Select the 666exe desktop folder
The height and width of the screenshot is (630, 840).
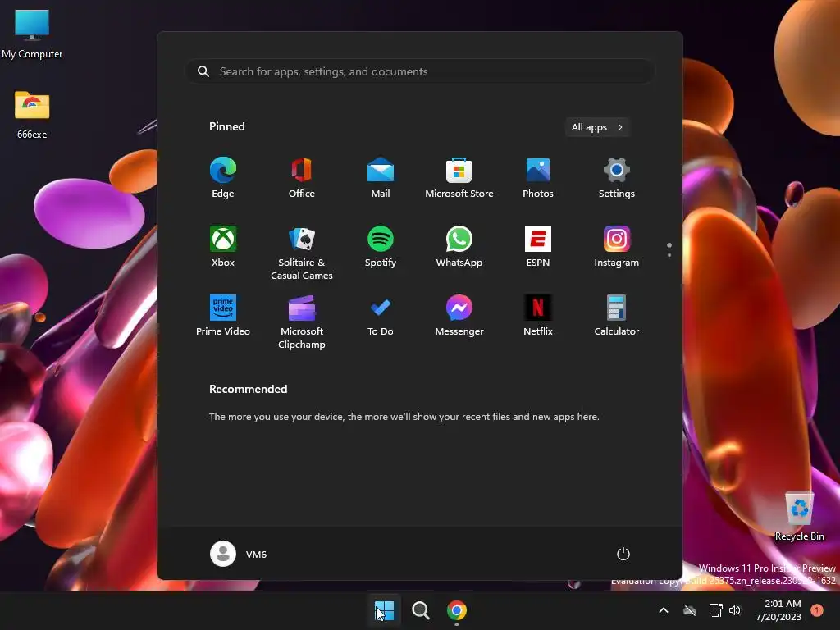click(x=32, y=115)
